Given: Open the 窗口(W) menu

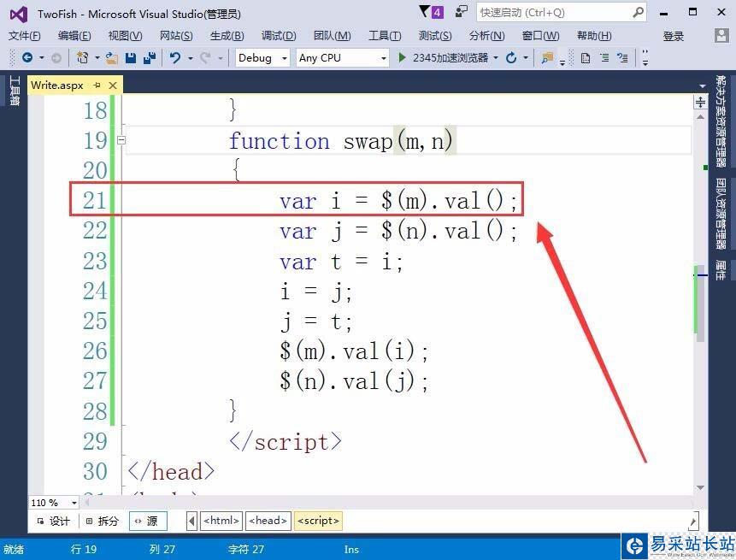Looking at the screenshot, I should 541,36.
